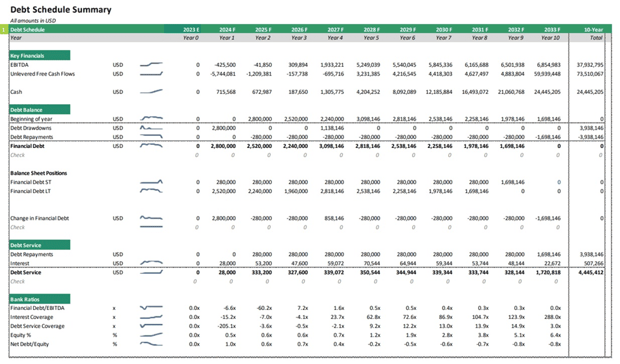
Task: Select the Balance Sheet Positions heading
Action: (x=38, y=173)
